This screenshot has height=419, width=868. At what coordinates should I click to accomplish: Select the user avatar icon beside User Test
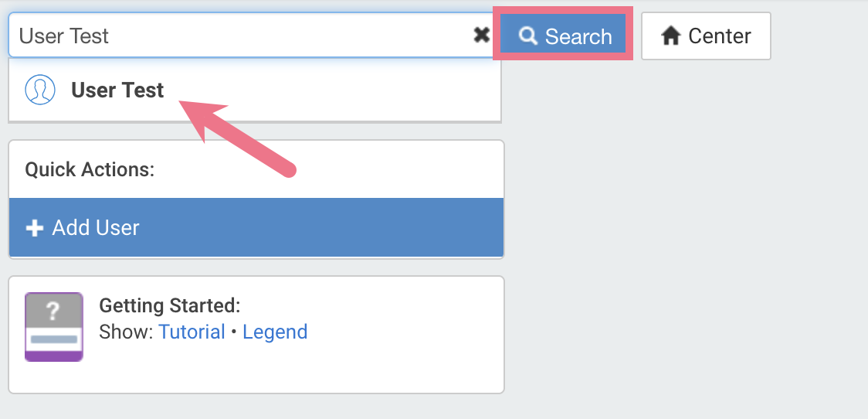[x=40, y=90]
